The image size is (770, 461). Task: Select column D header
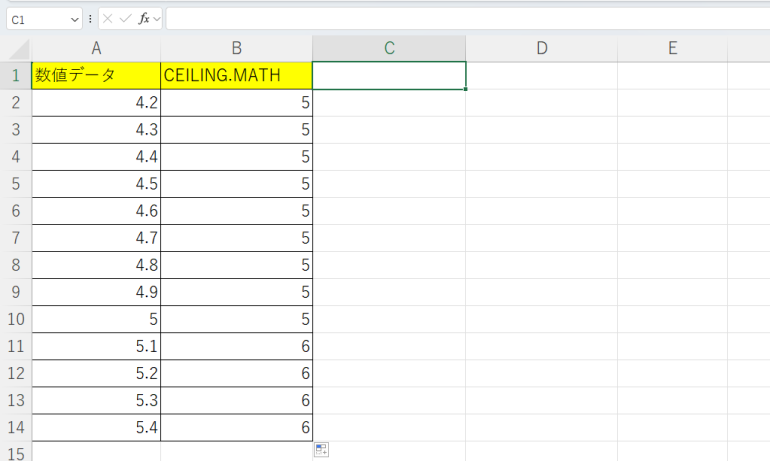(x=541, y=48)
